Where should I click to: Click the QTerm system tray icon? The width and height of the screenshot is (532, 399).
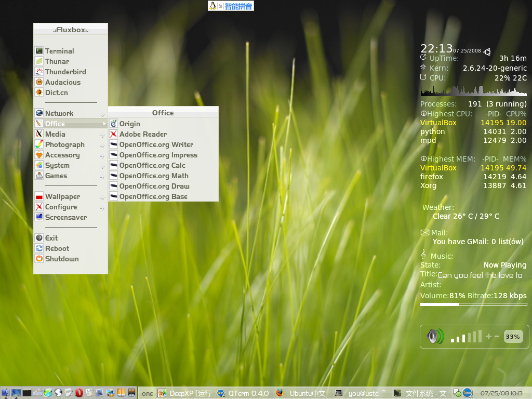pyautogui.click(x=467, y=393)
